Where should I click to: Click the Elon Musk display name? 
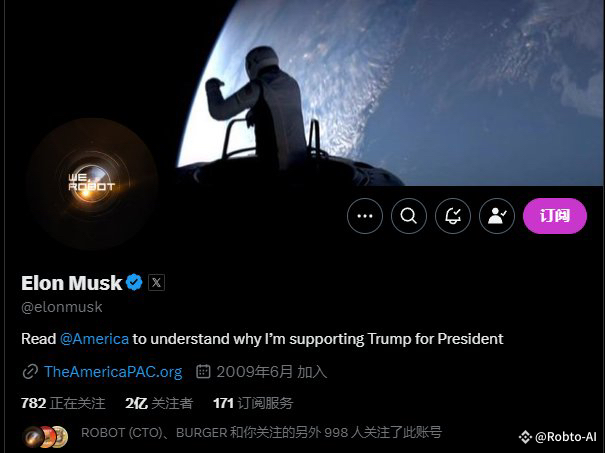71,283
